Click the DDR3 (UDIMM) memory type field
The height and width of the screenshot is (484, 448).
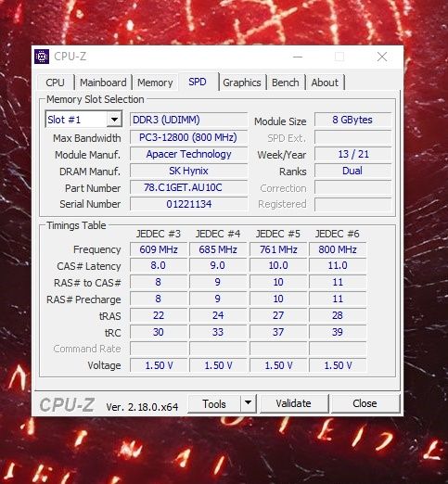(188, 120)
